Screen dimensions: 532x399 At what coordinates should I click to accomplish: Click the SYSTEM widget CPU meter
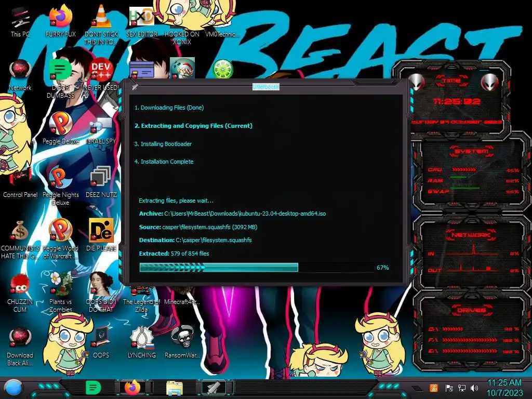473,170
